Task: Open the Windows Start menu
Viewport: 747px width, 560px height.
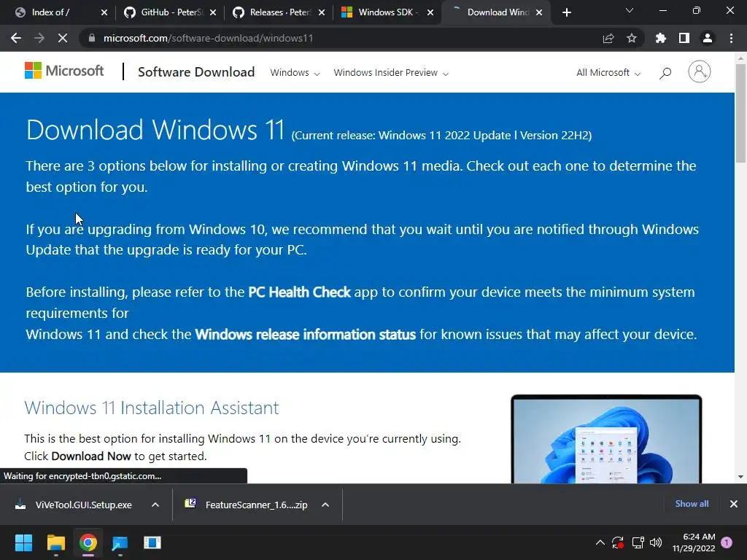Action: click(23, 542)
